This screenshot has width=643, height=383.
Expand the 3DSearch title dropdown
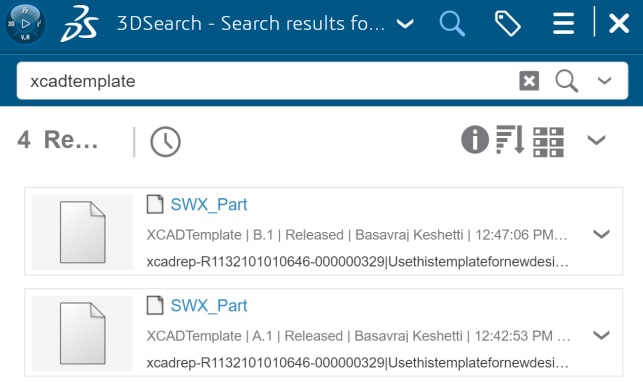coord(405,24)
